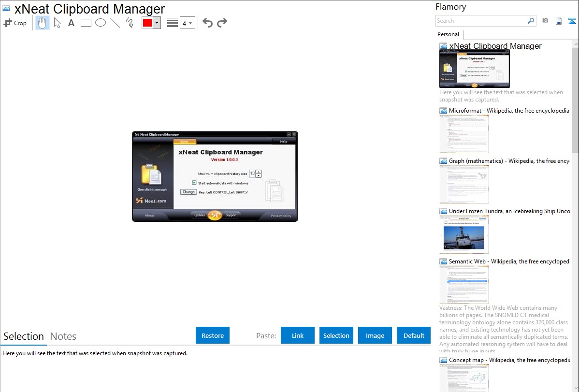Click the document page icon in Flamory

[x=559, y=21]
